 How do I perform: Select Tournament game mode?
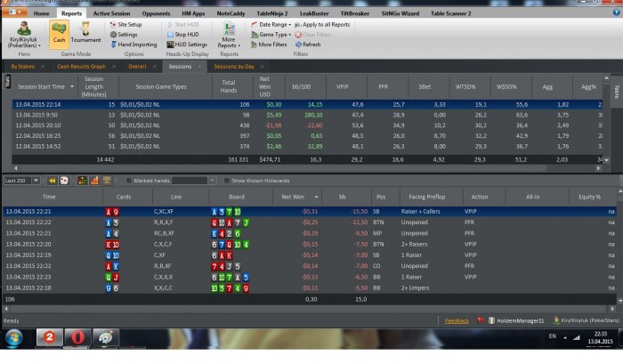[x=85, y=34]
